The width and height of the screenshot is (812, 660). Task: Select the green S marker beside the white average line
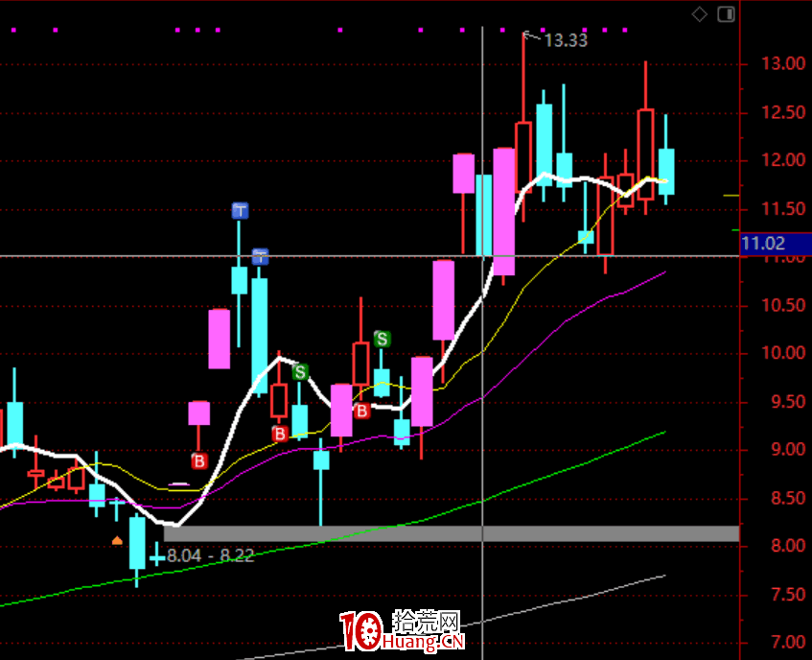[300, 372]
